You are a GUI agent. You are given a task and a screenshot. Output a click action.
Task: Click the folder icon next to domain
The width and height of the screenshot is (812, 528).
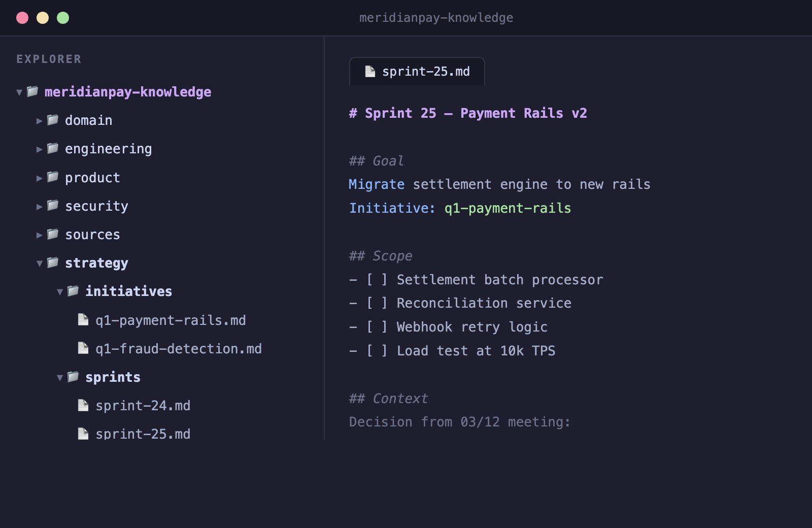pos(52,120)
